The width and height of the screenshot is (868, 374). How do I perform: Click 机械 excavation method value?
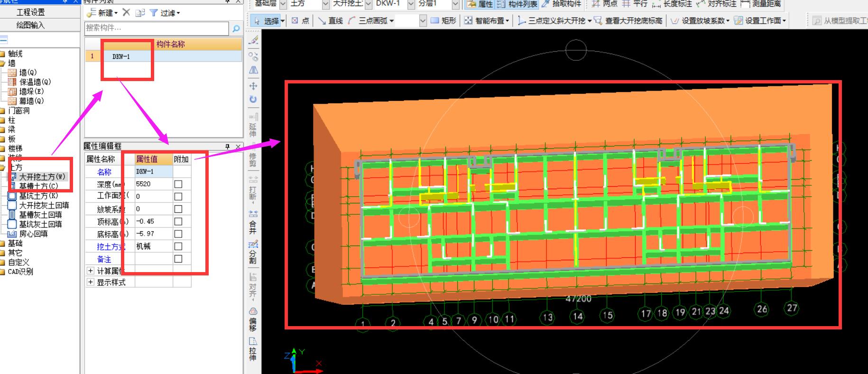point(154,246)
